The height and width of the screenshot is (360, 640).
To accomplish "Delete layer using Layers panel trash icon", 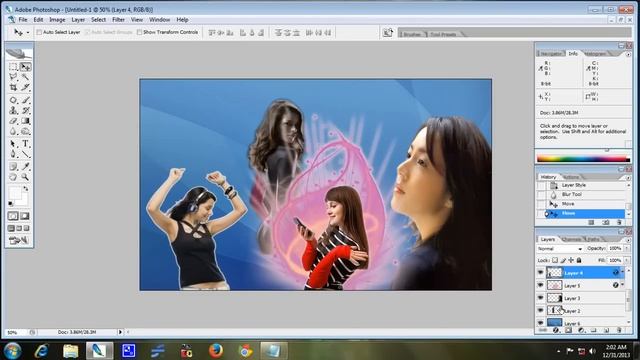I will pos(619,330).
